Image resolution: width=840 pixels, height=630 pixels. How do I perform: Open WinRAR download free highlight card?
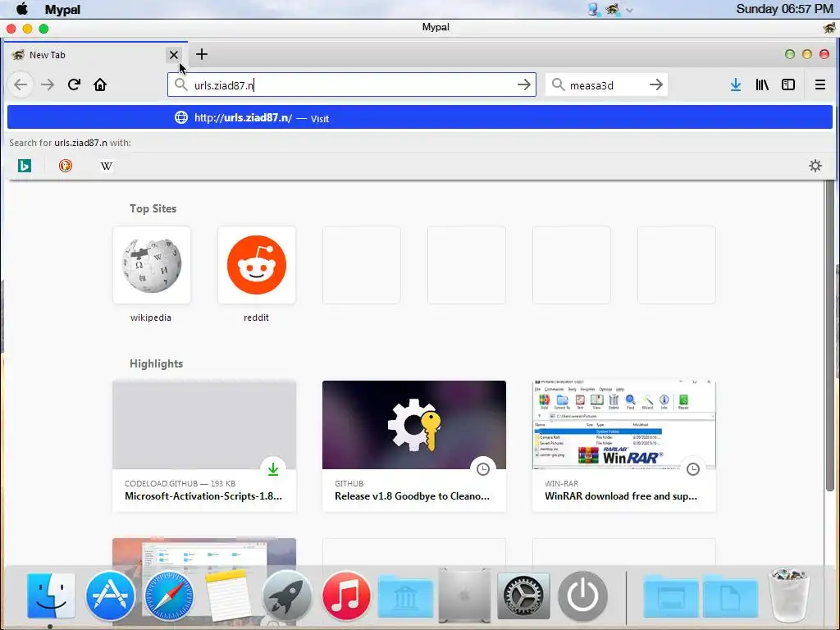pos(624,446)
